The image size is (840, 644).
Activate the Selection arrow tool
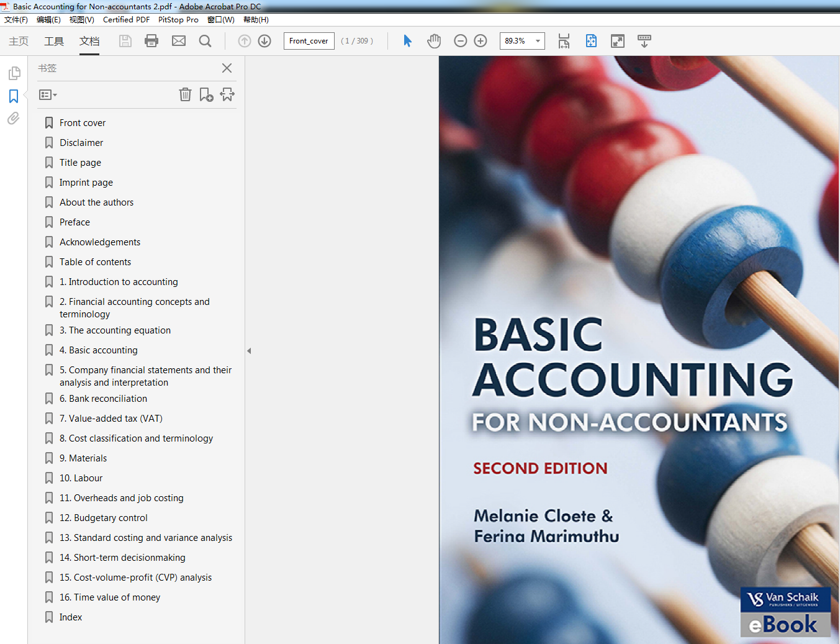click(407, 41)
